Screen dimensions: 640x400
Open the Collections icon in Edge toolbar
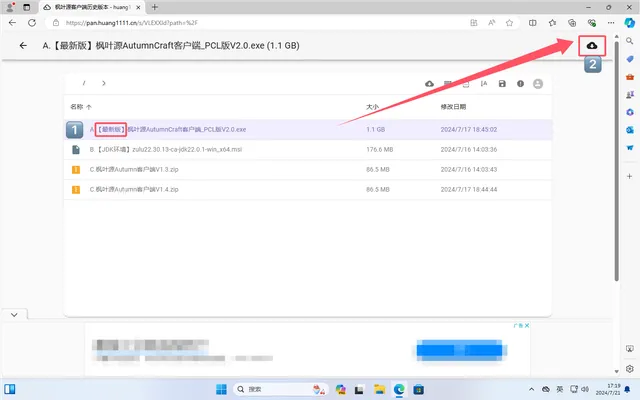(x=572, y=23)
